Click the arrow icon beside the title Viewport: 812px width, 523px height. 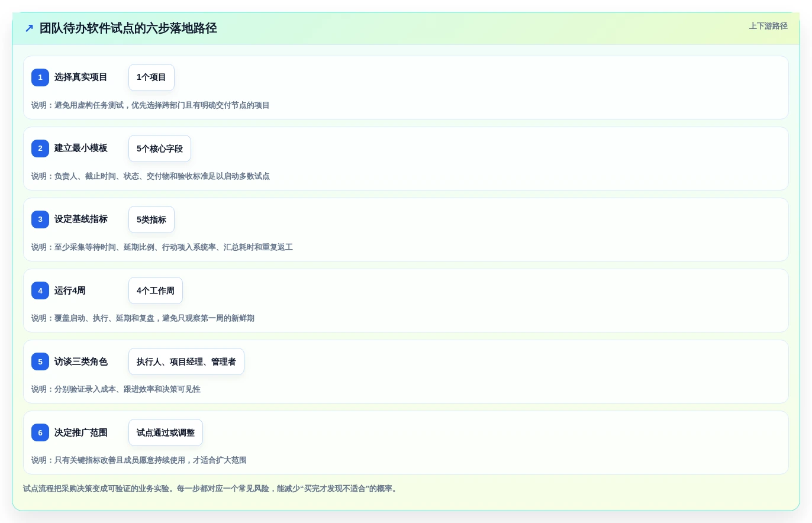pos(29,28)
